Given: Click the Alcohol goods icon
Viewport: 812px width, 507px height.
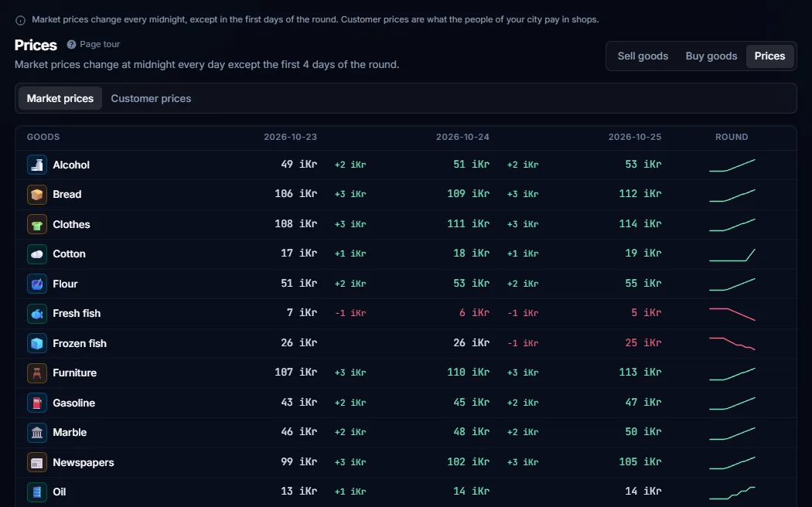Looking at the screenshot, I should [x=37, y=165].
